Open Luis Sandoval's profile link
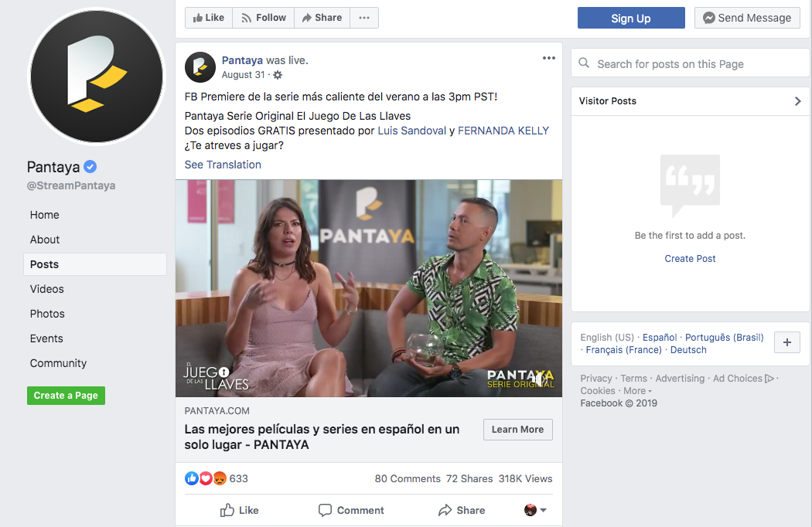Viewport: 812px width, 527px height. pyautogui.click(x=411, y=131)
